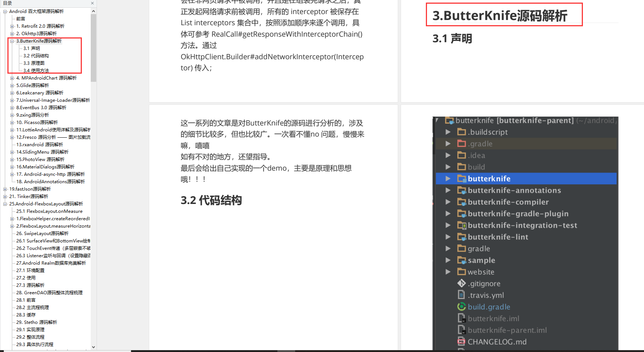The height and width of the screenshot is (352, 644).
Task: Select bookmark 12.Fresco 源码分析
Action: [x=53, y=137]
